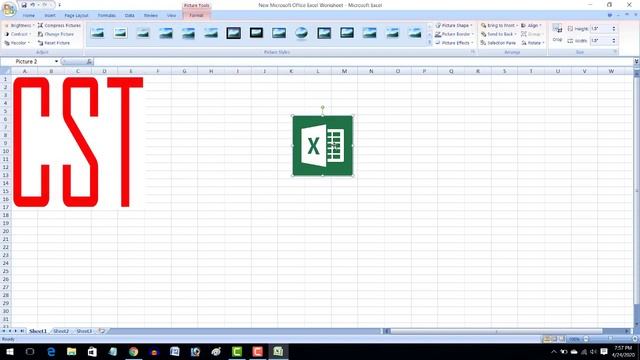
Task: Open Task View on the taskbar
Action: pos(30,351)
